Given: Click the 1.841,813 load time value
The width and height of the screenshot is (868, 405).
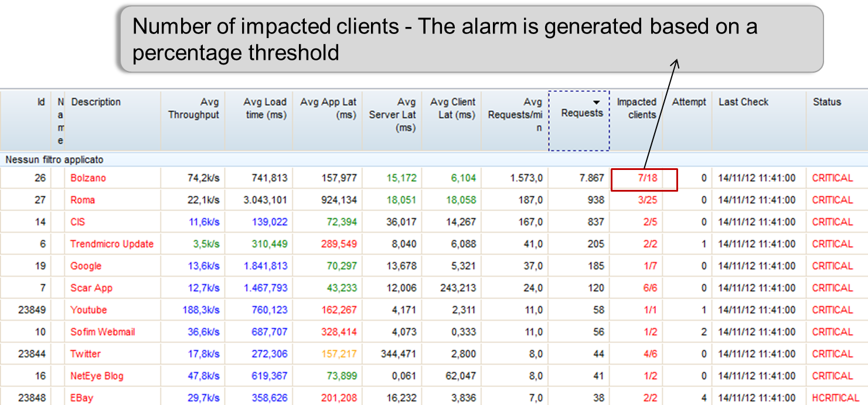Looking at the screenshot, I should pyautogui.click(x=265, y=266).
